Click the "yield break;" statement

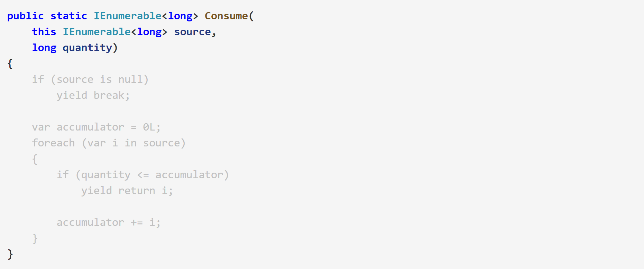[93, 95]
